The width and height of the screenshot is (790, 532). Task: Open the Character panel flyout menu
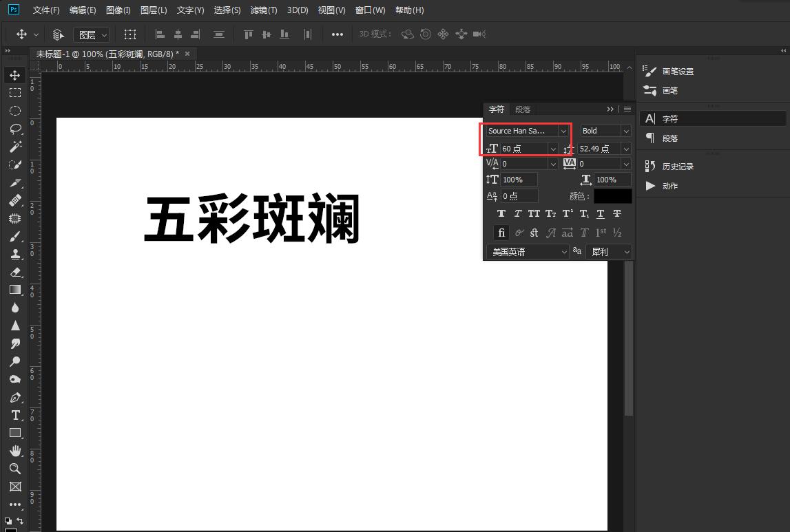(627, 109)
